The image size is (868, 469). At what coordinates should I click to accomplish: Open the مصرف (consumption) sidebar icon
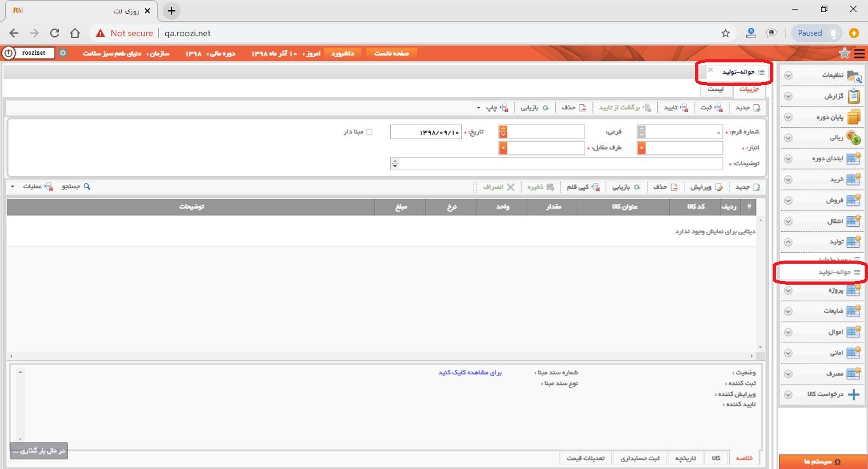coord(853,374)
